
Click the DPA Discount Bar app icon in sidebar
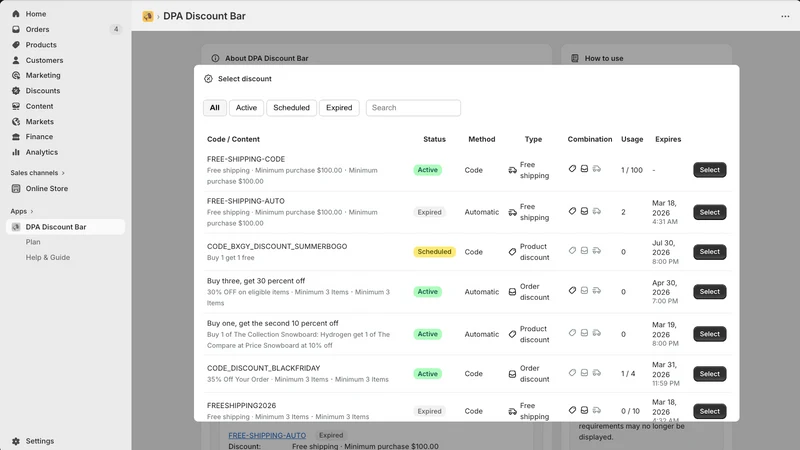pyautogui.click(x=16, y=227)
